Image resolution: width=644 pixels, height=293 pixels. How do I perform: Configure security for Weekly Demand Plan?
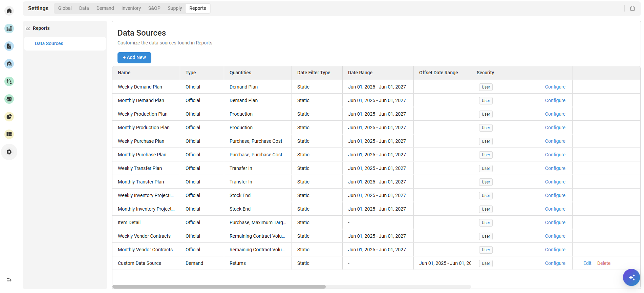555,87
